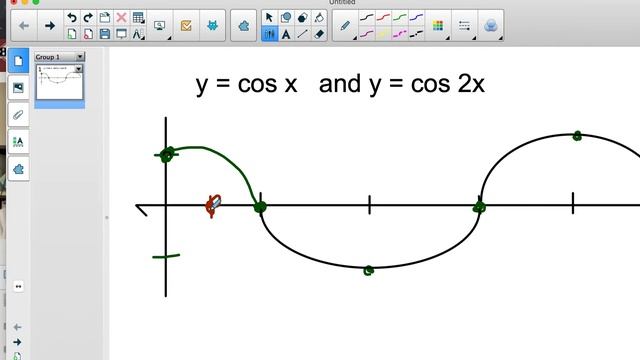Open the measurement tools compass dropdown
This screenshot has width=640, height=360.
click(138, 34)
